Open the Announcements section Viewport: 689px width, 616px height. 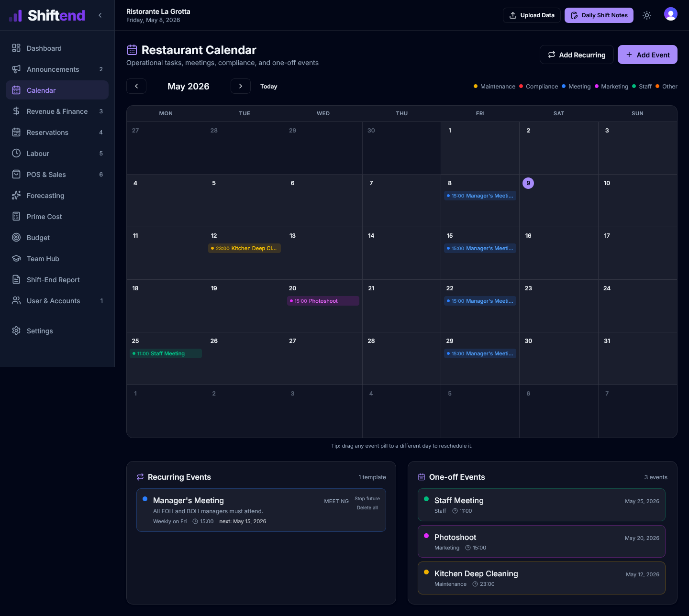(57, 69)
